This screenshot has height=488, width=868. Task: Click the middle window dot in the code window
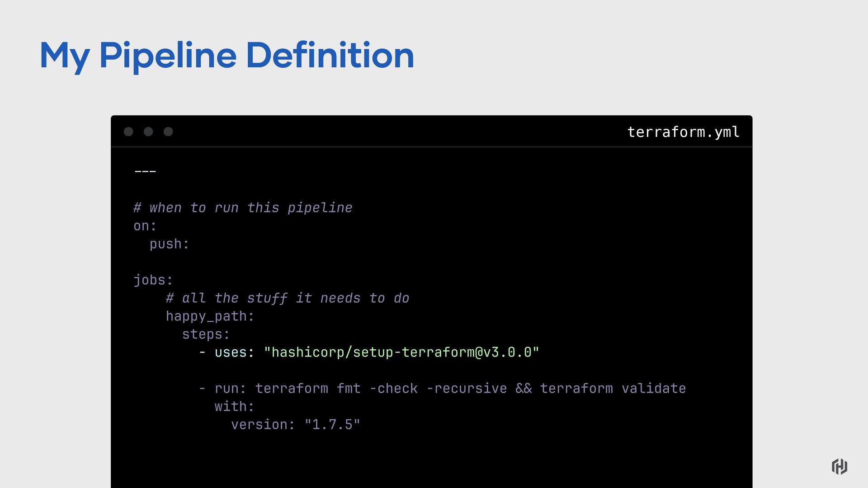click(x=148, y=131)
